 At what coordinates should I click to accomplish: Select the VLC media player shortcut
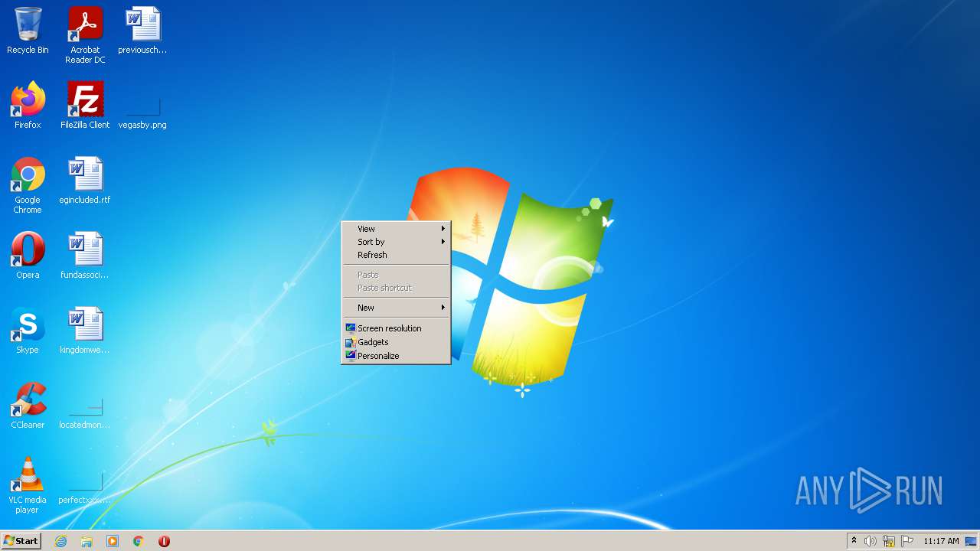pyautogui.click(x=28, y=485)
